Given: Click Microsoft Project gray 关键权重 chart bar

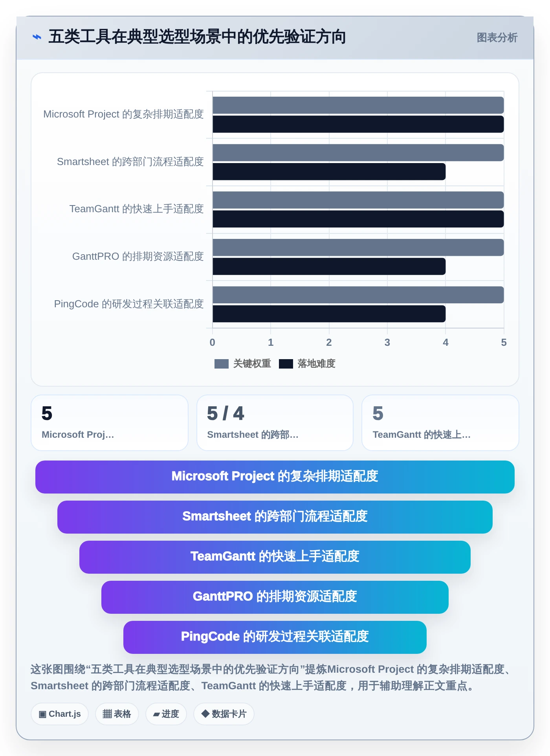Looking at the screenshot, I should click(x=358, y=105).
